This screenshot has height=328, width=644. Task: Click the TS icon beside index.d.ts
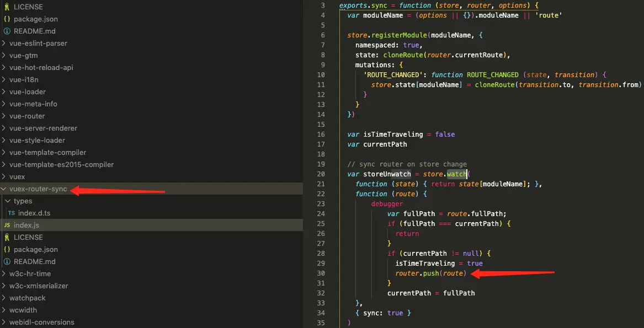(12, 213)
